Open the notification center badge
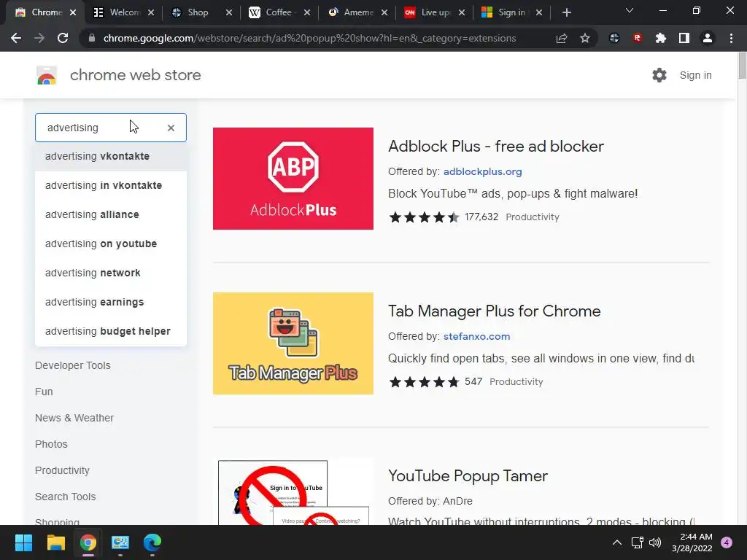This screenshot has width=747, height=560. [x=727, y=542]
